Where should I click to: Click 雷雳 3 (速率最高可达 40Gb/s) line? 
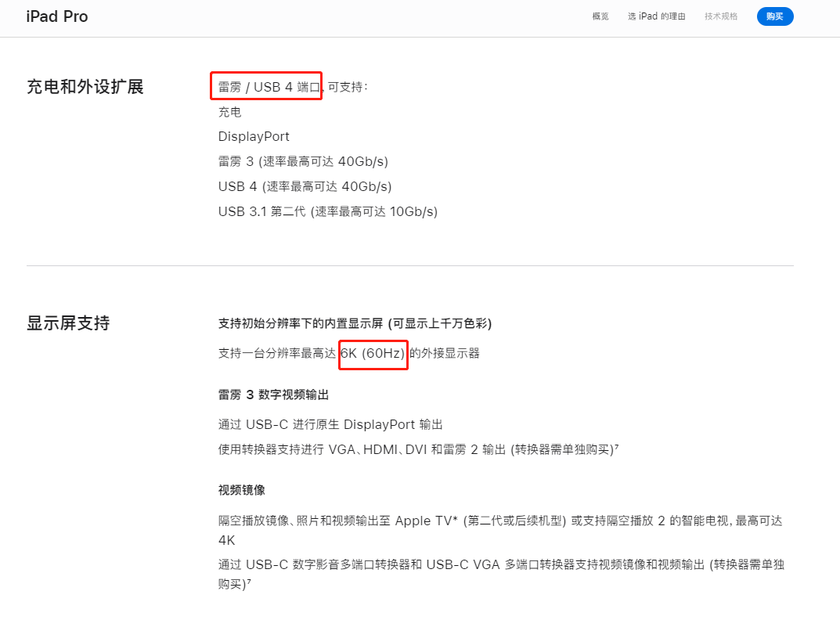click(x=303, y=161)
